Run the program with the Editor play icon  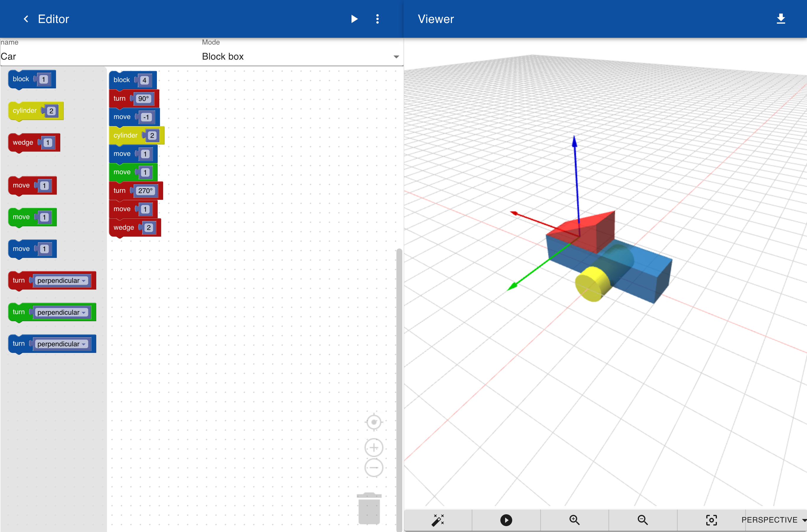click(354, 19)
